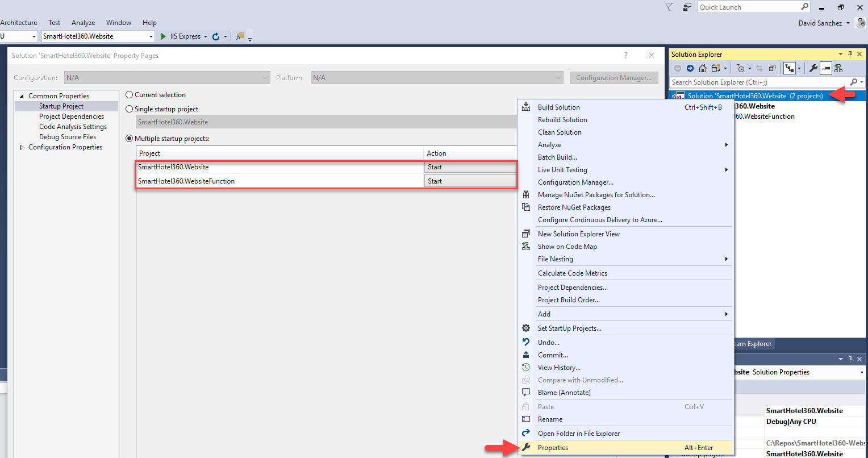Select Project Dependencies in property tree
Image resolution: width=868 pixels, height=458 pixels.
pos(72,116)
